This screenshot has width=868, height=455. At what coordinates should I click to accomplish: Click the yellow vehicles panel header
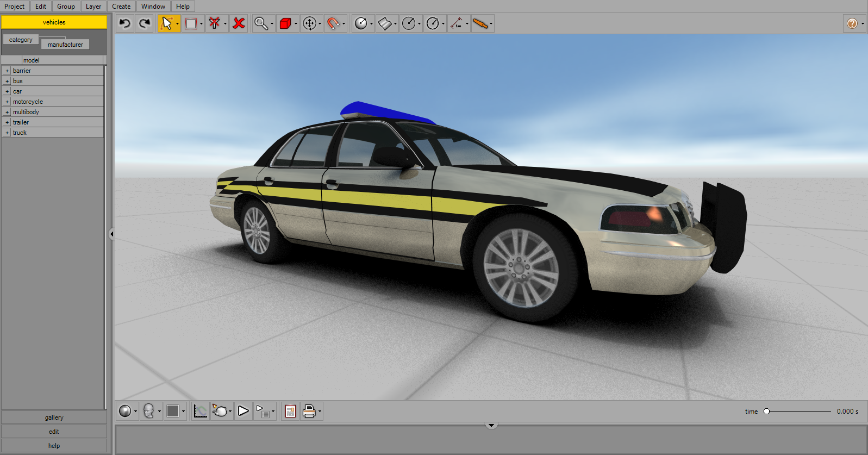click(54, 22)
